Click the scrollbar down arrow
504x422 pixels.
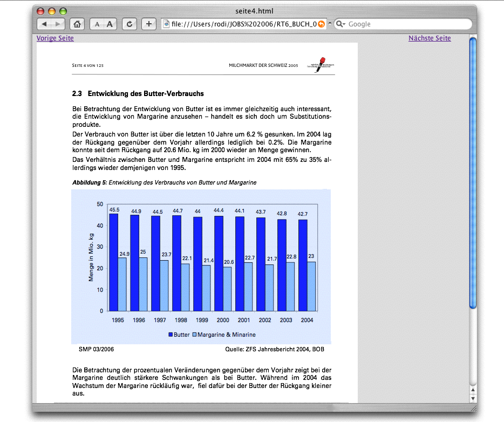(473, 398)
